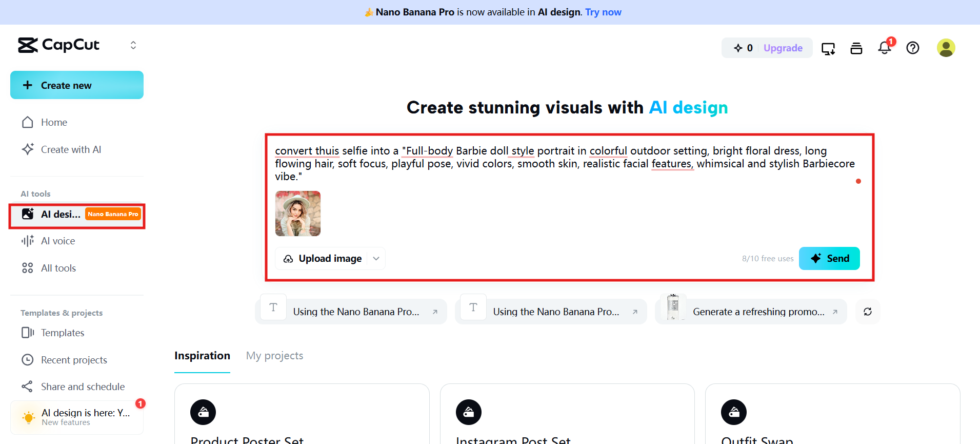980x444 pixels.
Task: Open notifications bell
Action: 885,48
